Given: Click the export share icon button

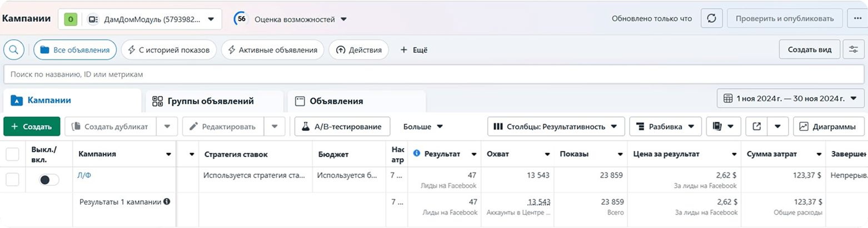Looking at the screenshot, I should pyautogui.click(x=756, y=126).
